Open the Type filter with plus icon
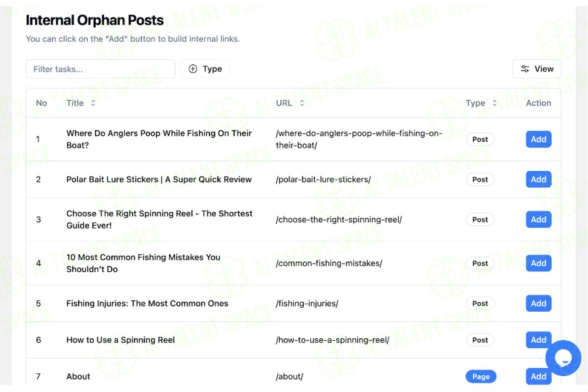The image size is (588, 392). 205,69
